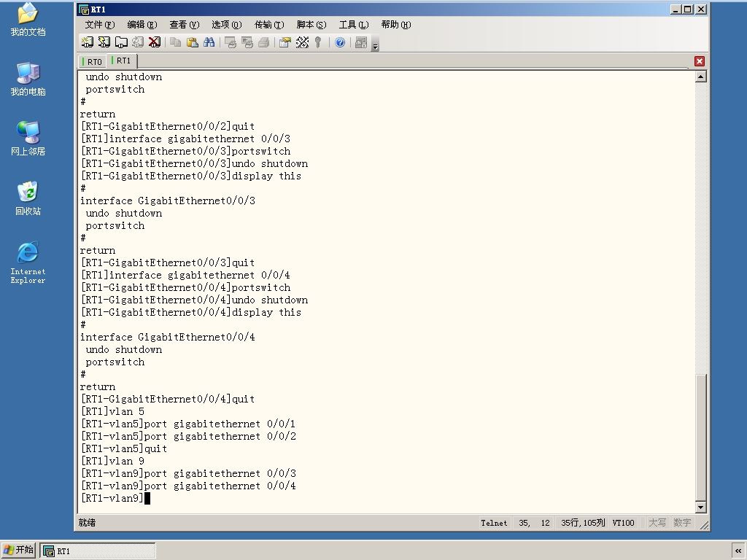This screenshot has width=747, height=560.
Task: Click the Print Screen toolbar icon
Action: coord(230,42)
